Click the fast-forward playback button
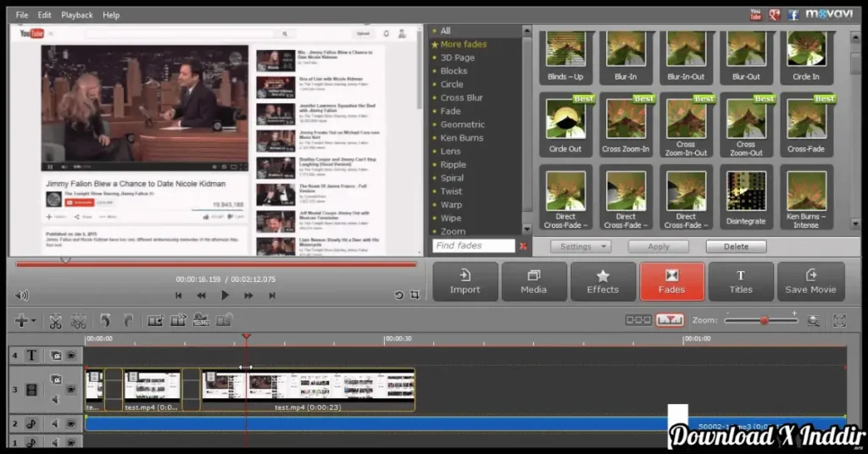 [248, 296]
